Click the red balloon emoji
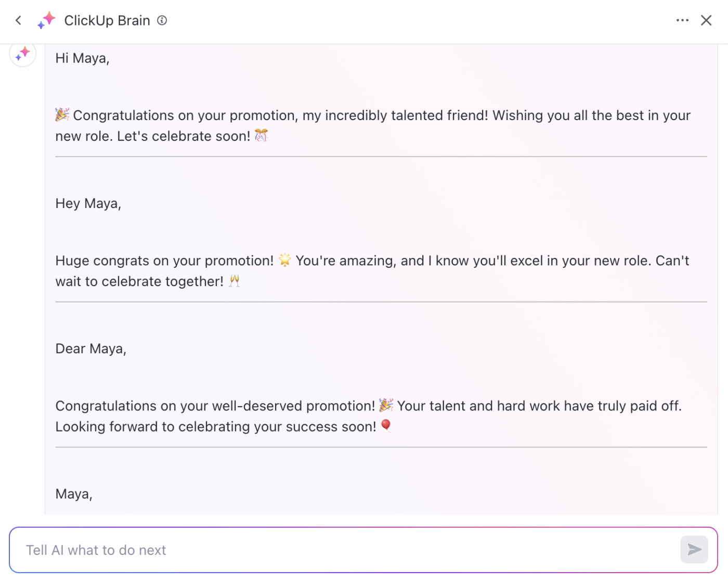The width and height of the screenshot is (728, 584). click(x=386, y=425)
